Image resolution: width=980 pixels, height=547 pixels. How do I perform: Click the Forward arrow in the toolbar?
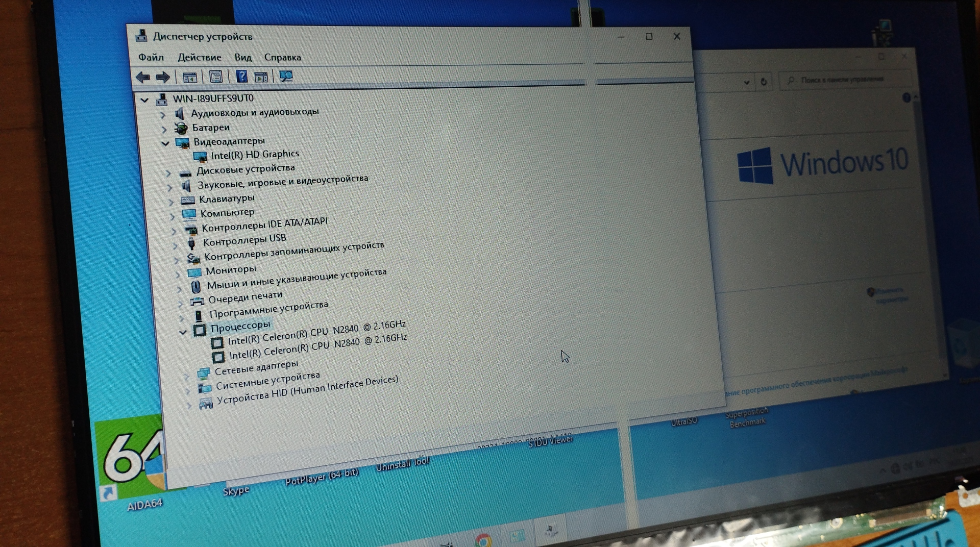click(163, 77)
